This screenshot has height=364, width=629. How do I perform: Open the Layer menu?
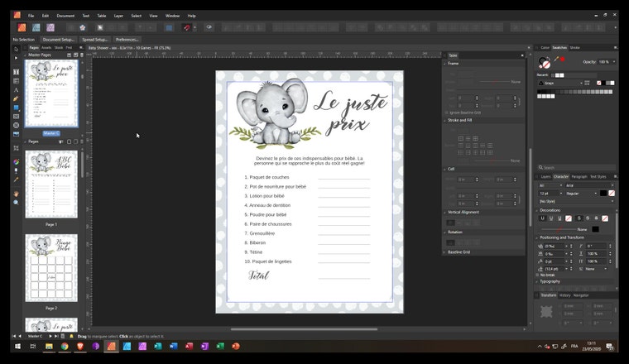click(x=118, y=16)
